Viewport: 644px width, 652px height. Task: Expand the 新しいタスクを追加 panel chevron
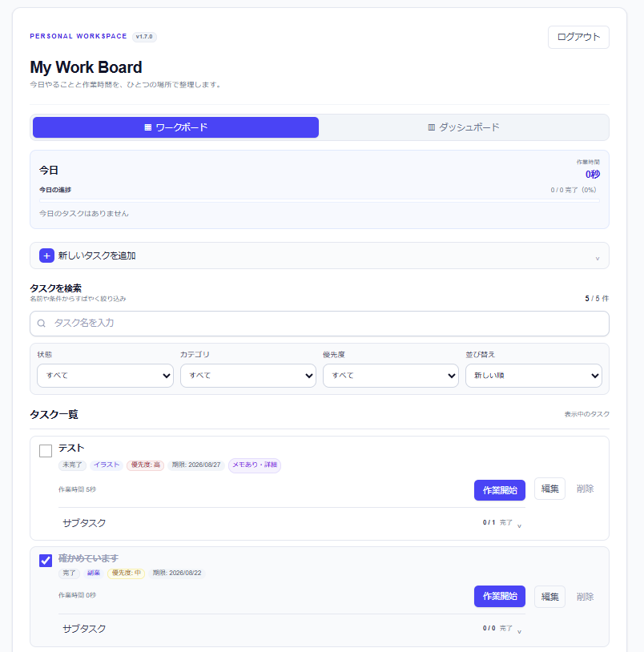598,258
